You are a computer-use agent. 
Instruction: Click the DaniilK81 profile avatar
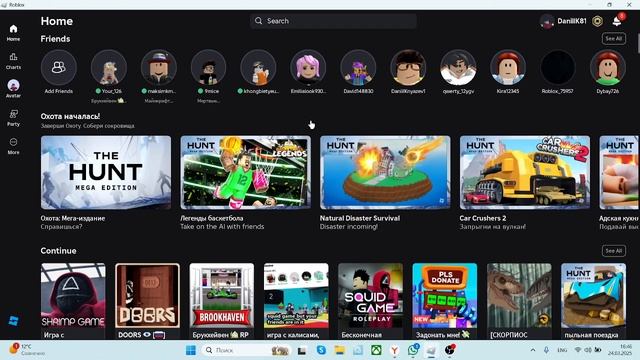(547, 21)
